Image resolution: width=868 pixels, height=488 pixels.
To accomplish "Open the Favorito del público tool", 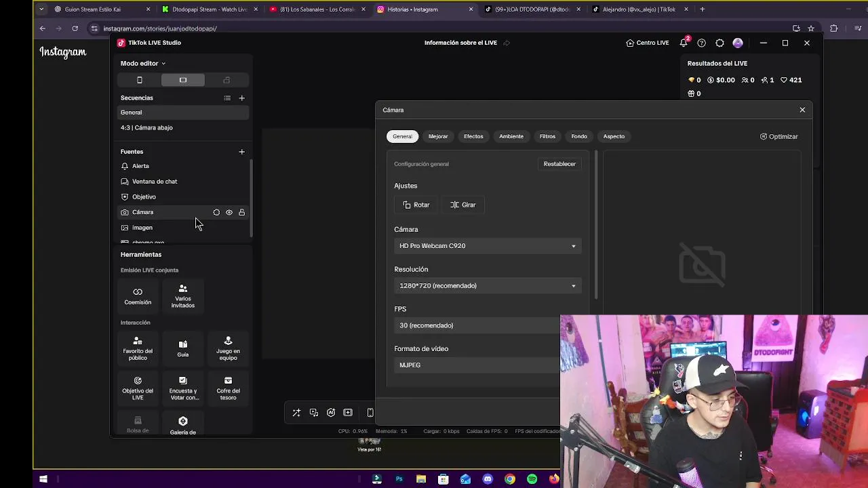I will [138, 348].
